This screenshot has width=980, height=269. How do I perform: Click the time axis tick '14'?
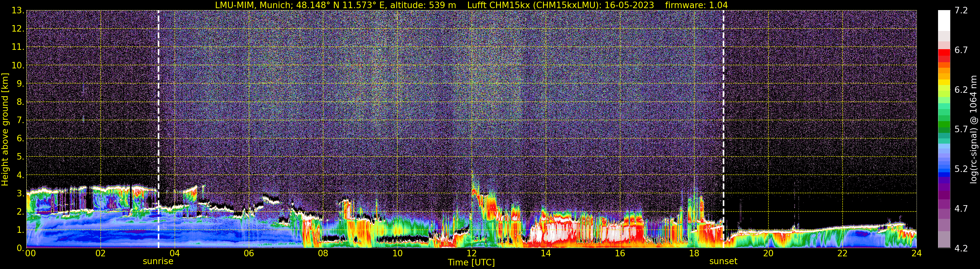tap(545, 253)
